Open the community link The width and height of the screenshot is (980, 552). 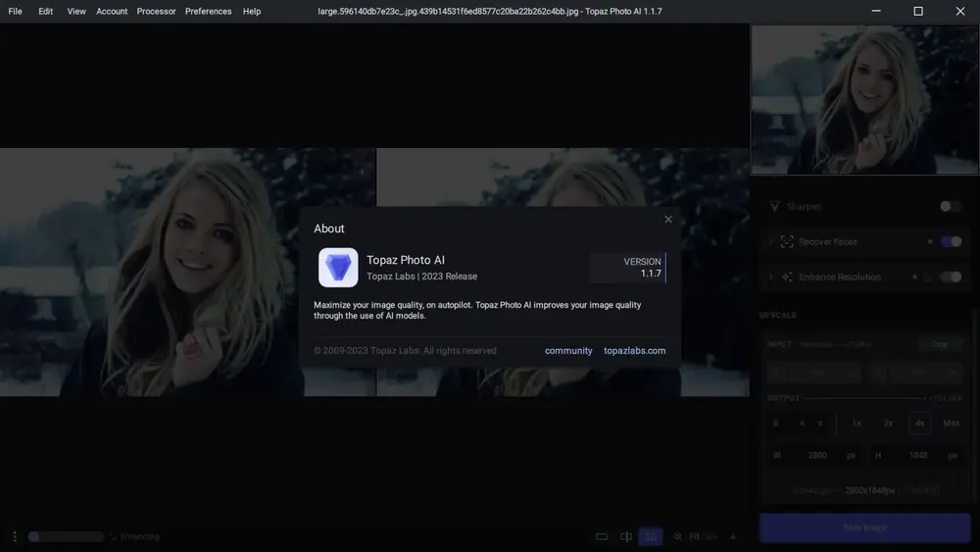click(x=568, y=351)
